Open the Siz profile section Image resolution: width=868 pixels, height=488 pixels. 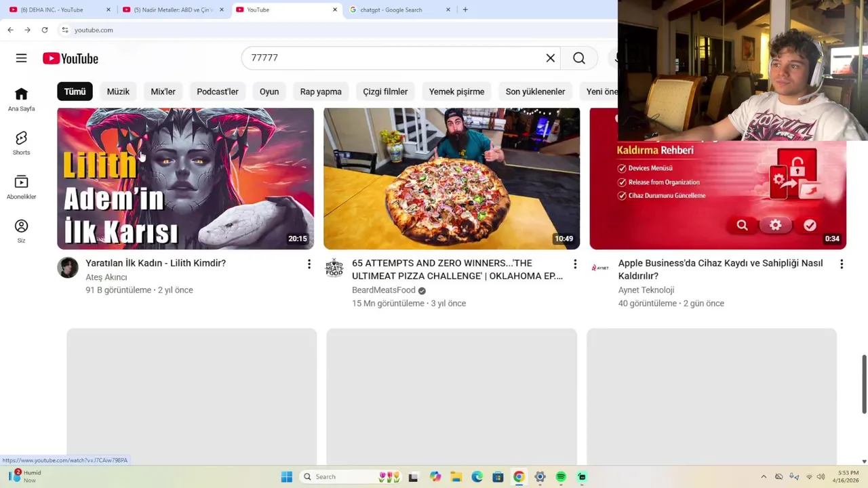pyautogui.click(x=21, y=231)
